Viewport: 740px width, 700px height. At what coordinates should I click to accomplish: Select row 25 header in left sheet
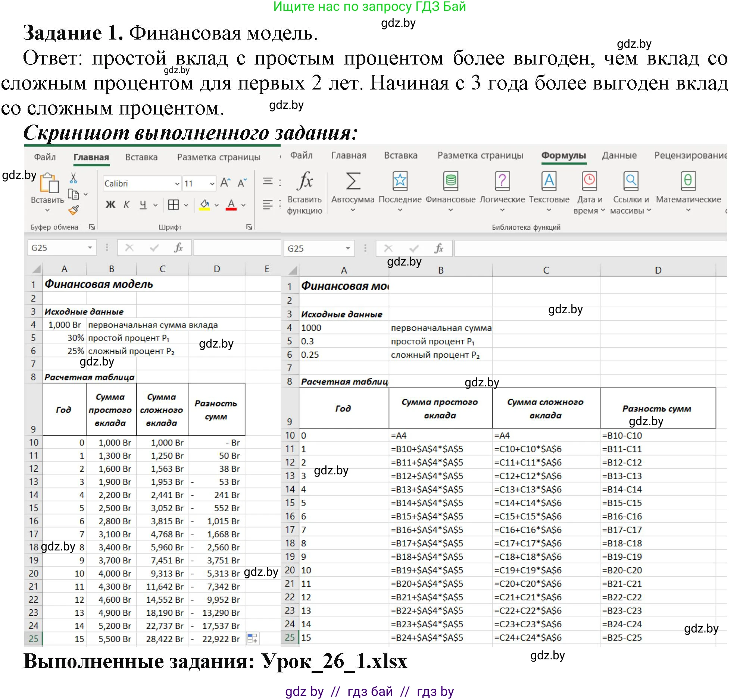pyautogui.click(x=34, y=639)
